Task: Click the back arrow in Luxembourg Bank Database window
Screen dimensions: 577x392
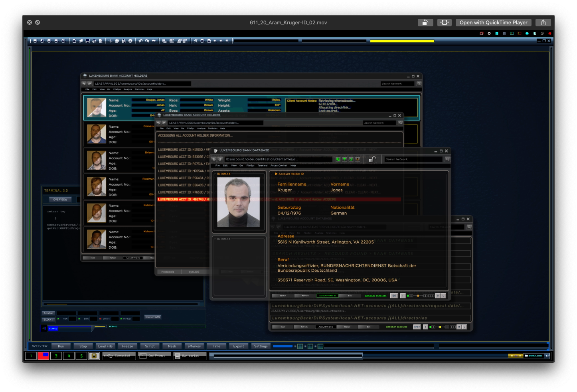Action: pos(214,159)
